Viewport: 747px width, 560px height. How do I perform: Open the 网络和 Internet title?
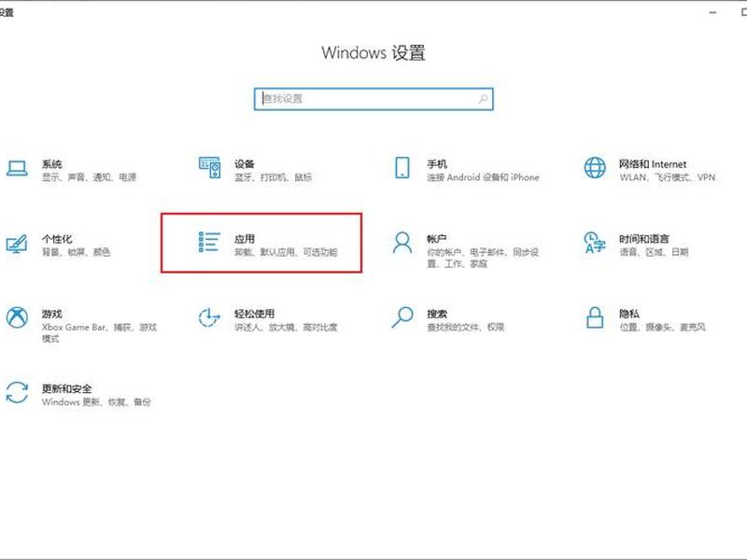pyautogui.click(x=653, y=164)
